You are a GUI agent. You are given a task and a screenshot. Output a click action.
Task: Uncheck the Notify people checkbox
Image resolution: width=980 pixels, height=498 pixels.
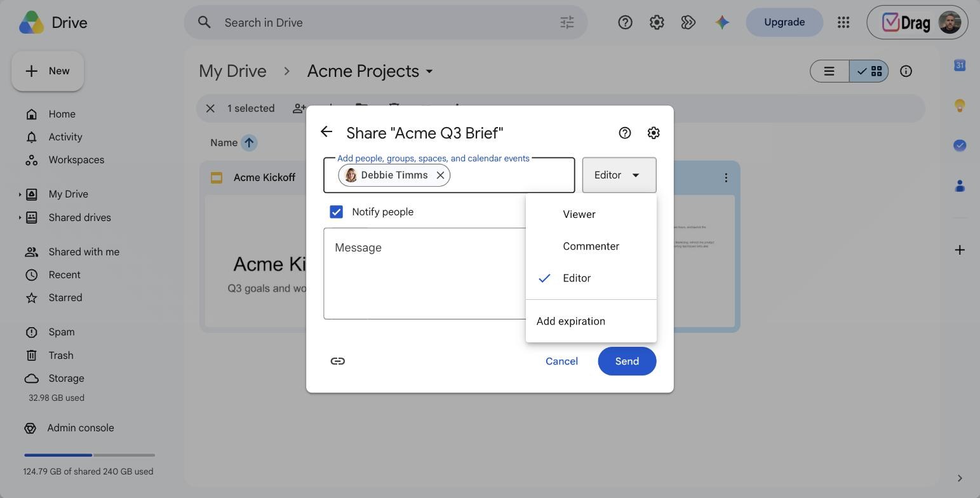click(336, 212)
